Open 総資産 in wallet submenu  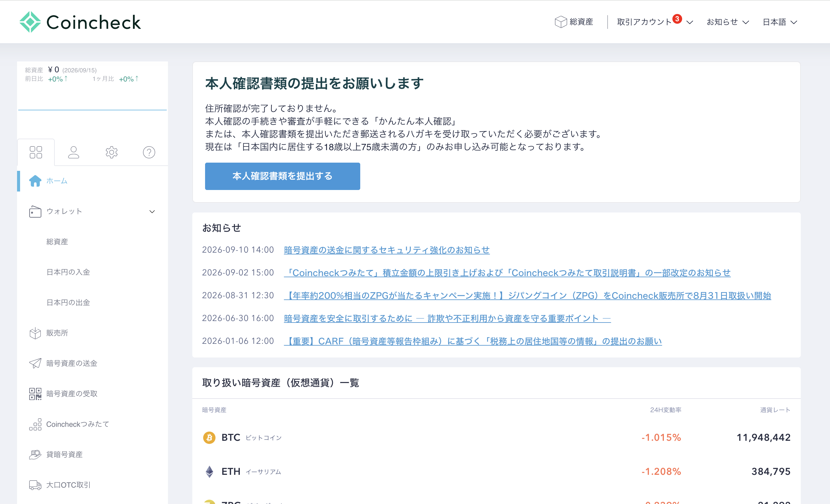(x=57, y=242)
